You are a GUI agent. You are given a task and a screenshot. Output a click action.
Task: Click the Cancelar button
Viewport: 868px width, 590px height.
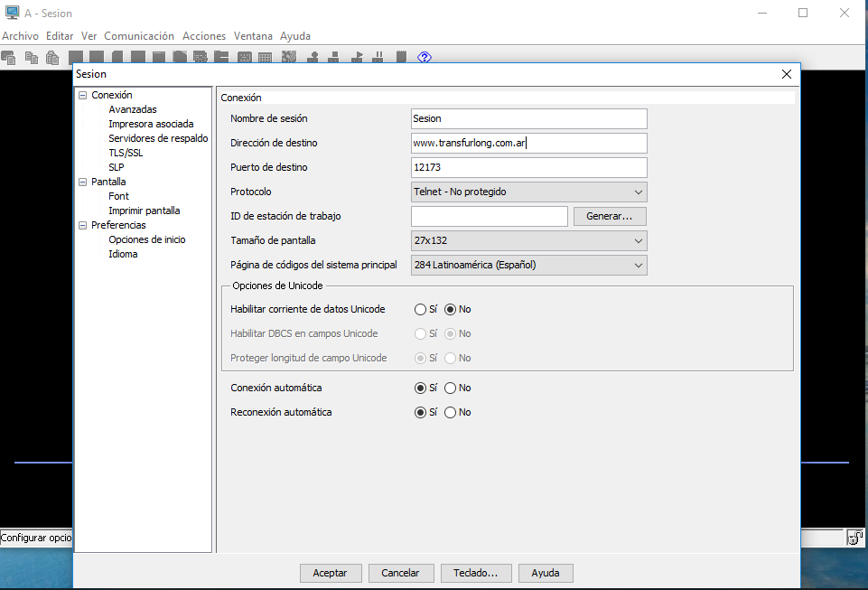point(401,573)
